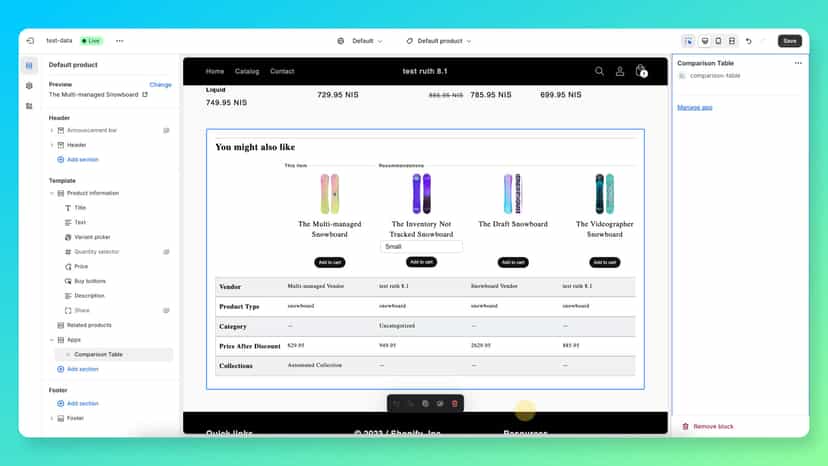Image resolution: width=828 pixels, height=466 pixels.
Task: Click the exit editor back icon
Action: click(x=30, y=41)
